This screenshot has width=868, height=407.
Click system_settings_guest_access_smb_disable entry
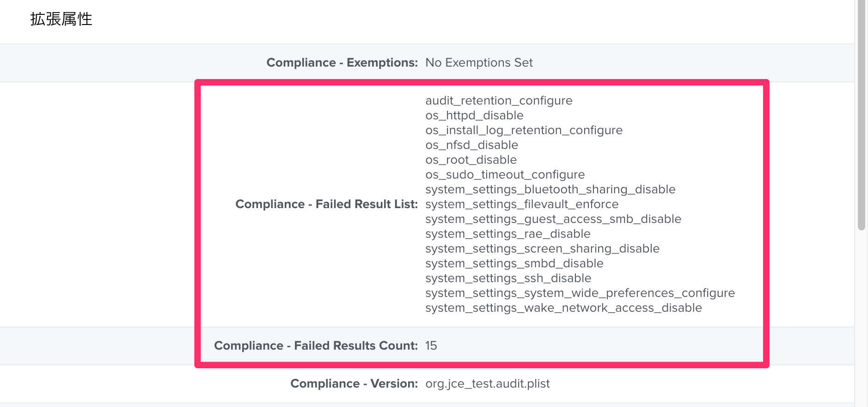pos(553,219)
